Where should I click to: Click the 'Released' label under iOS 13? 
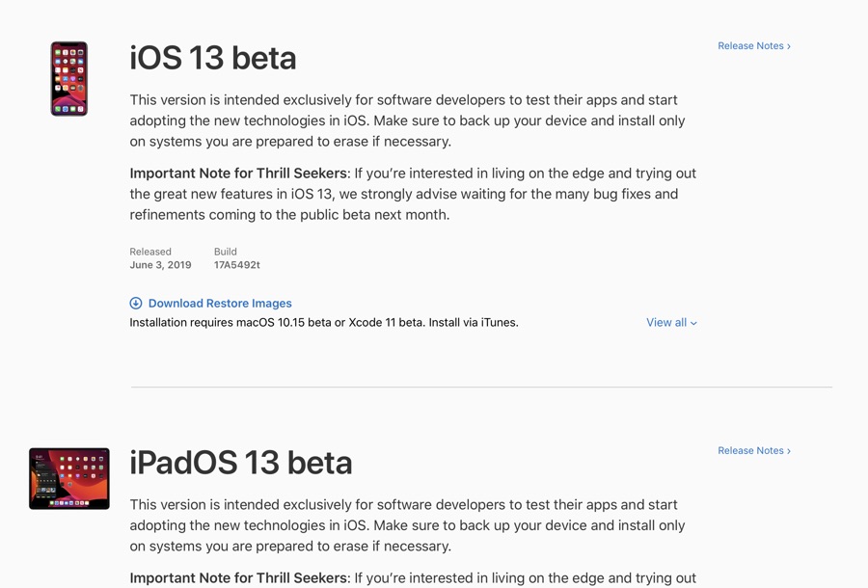pyautogui.click(x=150, y=252)
